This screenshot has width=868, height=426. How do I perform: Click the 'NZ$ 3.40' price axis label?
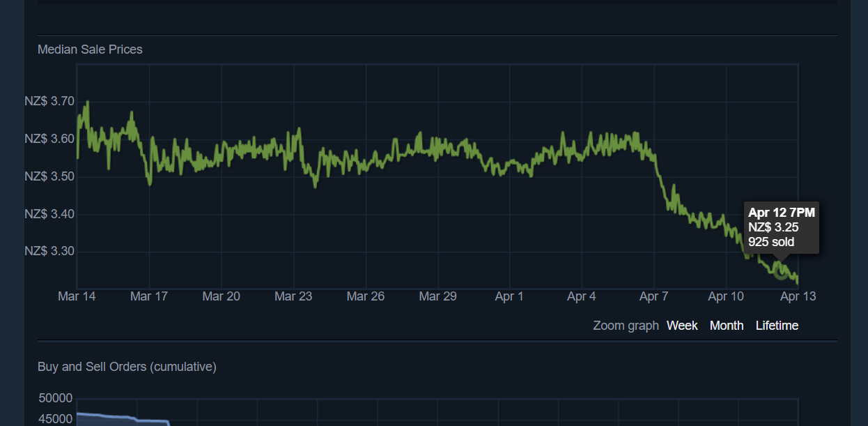pyautogui.click(x=49, y=214)
